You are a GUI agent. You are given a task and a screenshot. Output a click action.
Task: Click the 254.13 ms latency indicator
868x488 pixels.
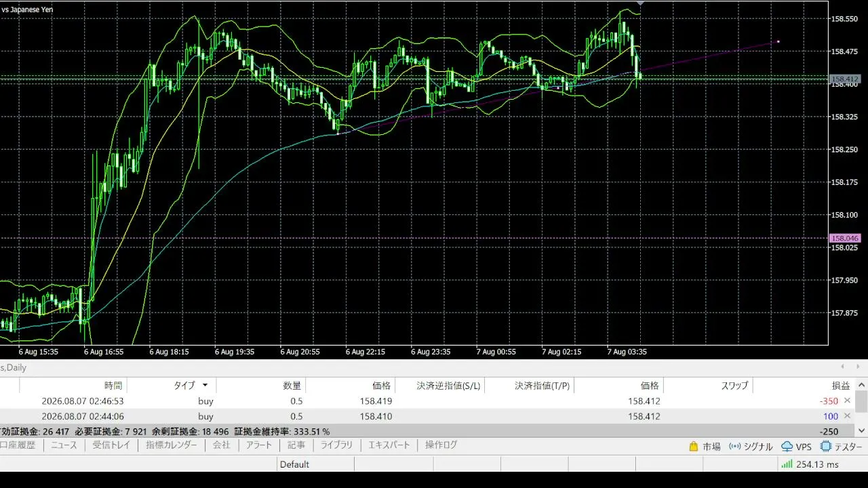(817, 464)
